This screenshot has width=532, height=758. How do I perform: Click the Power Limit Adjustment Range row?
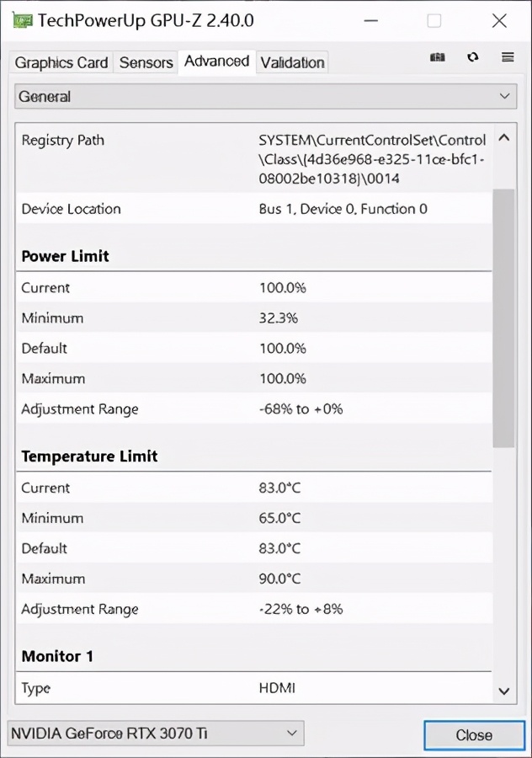click(253, 409)
